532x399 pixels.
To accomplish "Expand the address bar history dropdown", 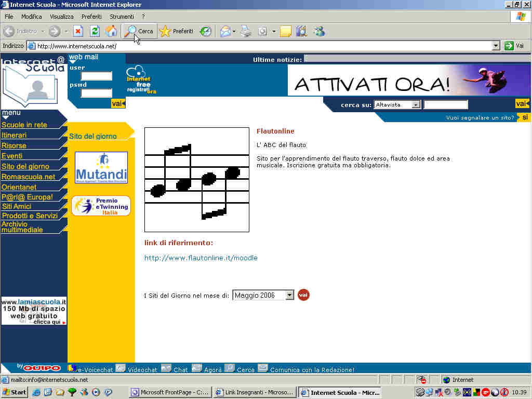I will point(496,46).
